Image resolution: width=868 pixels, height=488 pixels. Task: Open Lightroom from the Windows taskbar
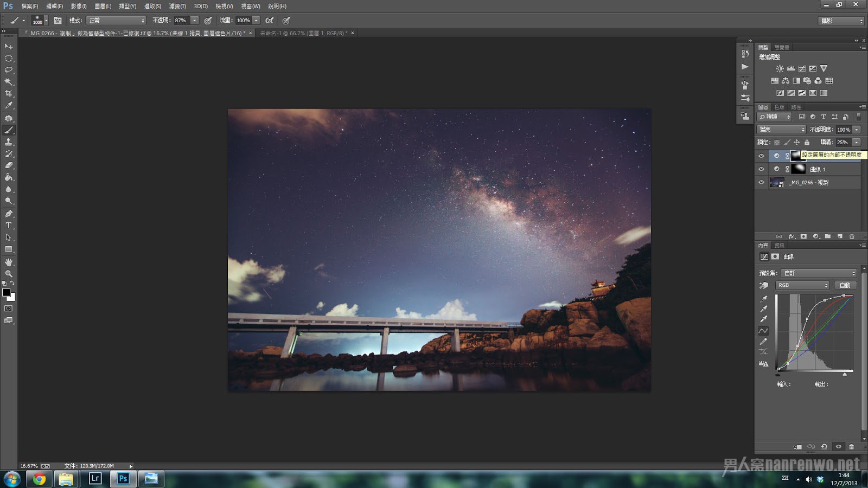pos(95,478)
